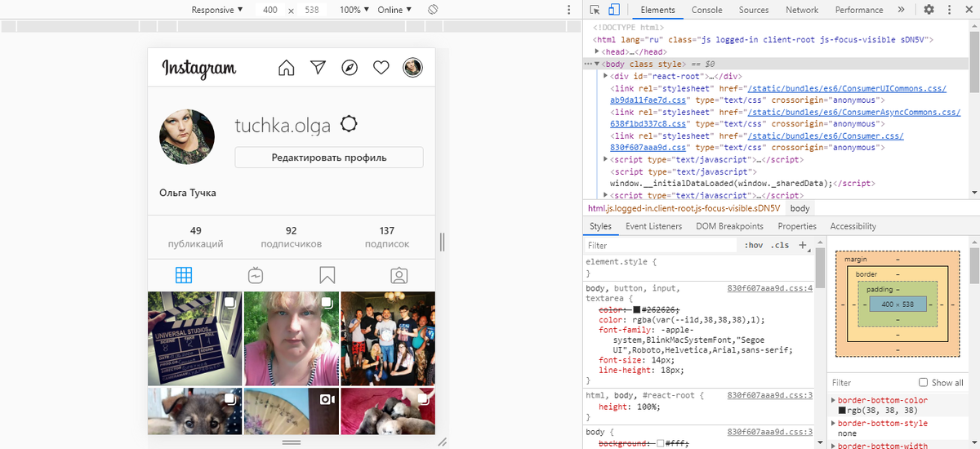The height and width of the screenshot is (449, 980).
Task: Show IGTV tab icon
Action: (x=255, y=275)
